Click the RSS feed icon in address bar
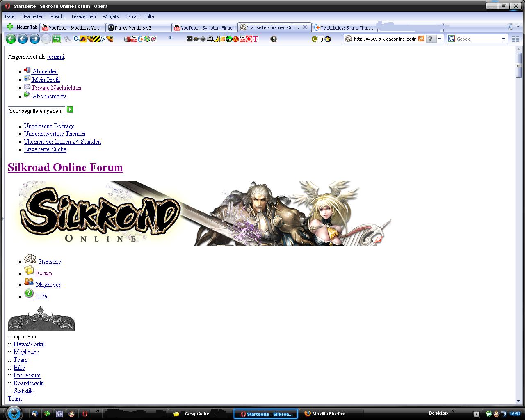Viewport: 525px width, 420px height. point(421,39)
